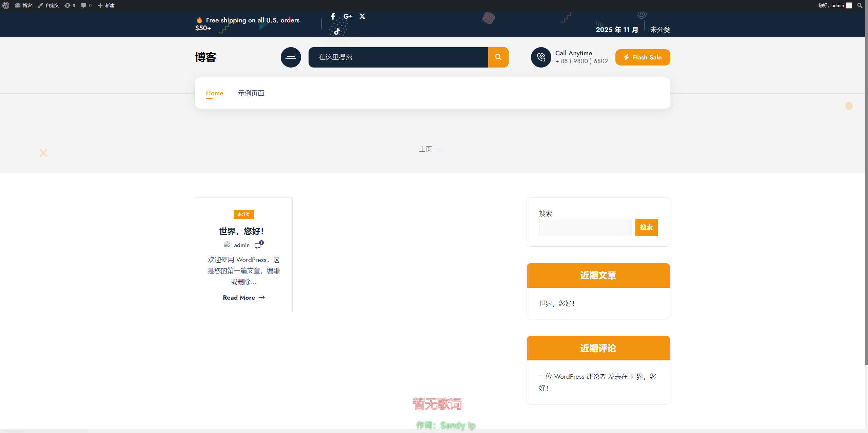
Task: Expand the 新建 new content menu
Action: [x=106, y=5]
